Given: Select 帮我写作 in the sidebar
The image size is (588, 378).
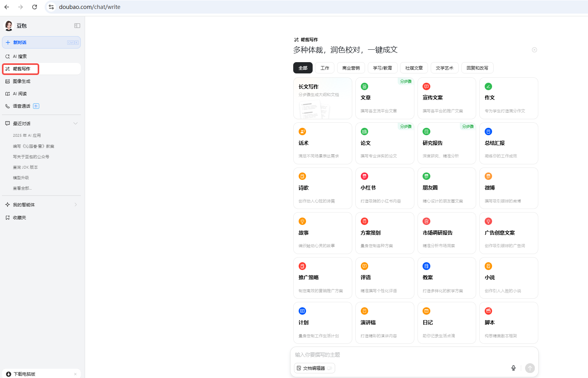Looking at the screenshot, I should click(41, 69).
